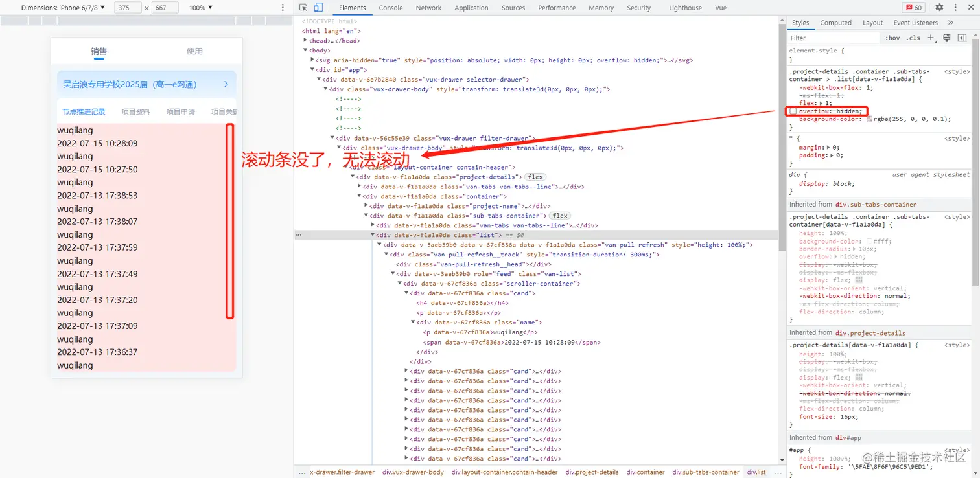This screenshot has width=980, height=478.
Task: Switch to the Layout pane tab
Action: point(872,23)
